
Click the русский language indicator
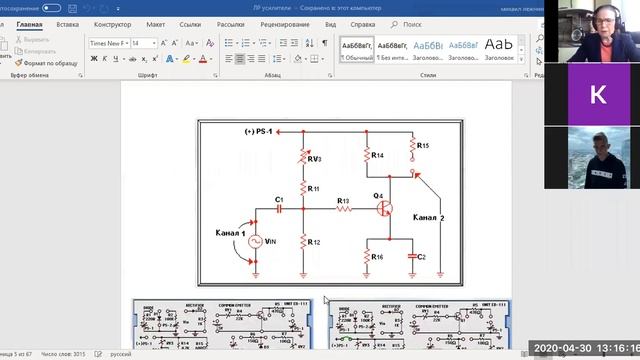(121, 354)
